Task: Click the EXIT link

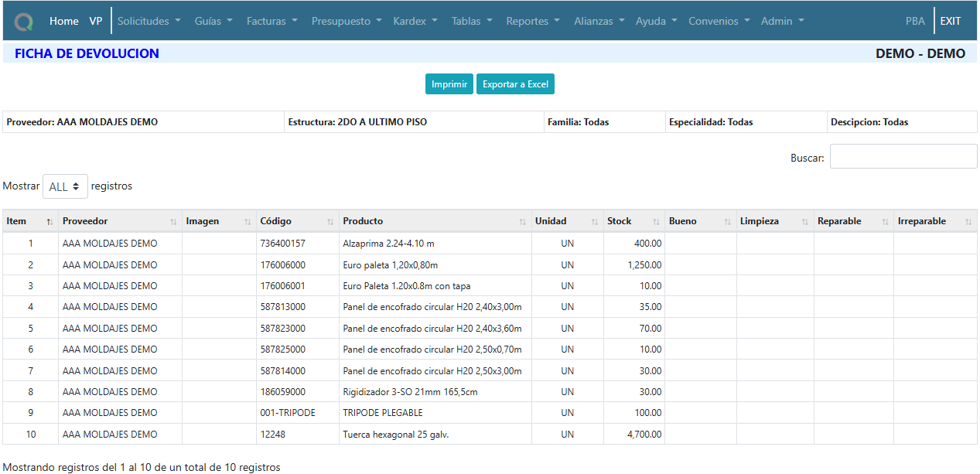Action: [951, 22]
